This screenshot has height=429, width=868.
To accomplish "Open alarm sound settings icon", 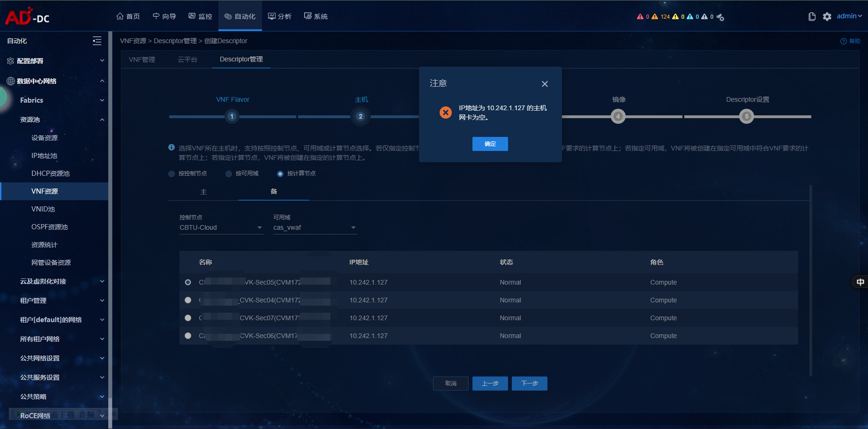I will point(720,17).
